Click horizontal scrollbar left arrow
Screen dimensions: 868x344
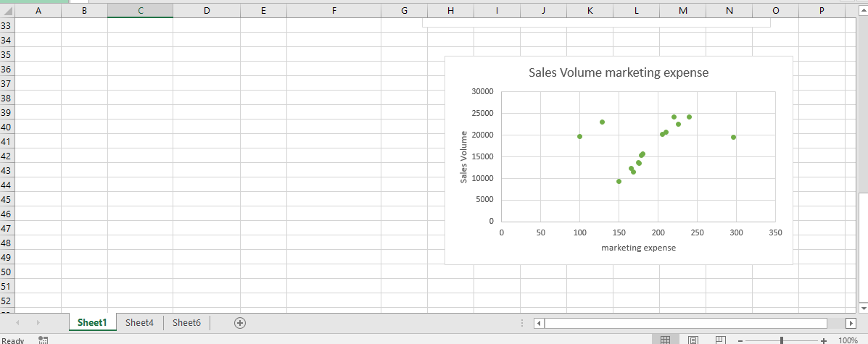click(539, 323)
